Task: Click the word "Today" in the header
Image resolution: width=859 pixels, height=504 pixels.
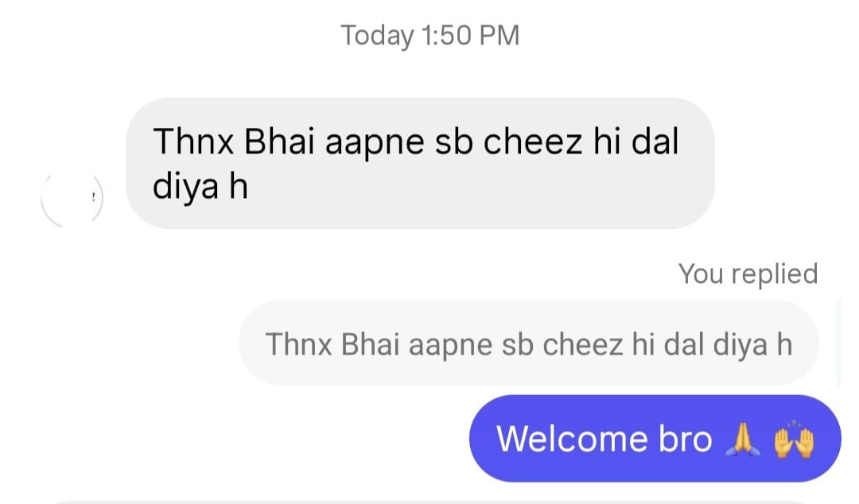Action: [x=377, y=36]
